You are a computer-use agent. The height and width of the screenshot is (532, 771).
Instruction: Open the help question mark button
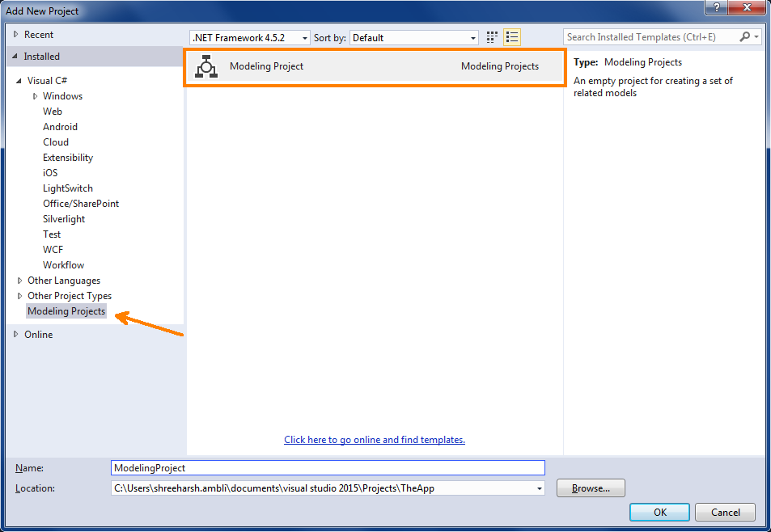click(x=717, y=7)
